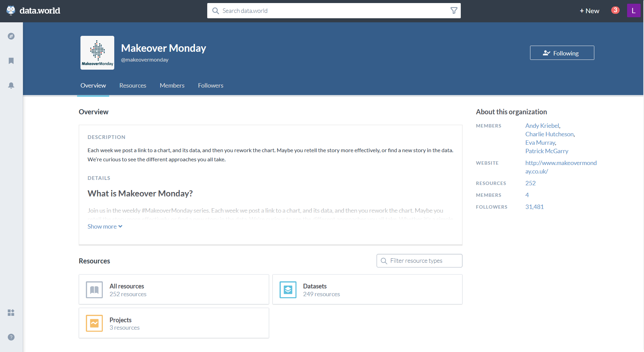Image resolution: width=644 pixels, height=352 pixels.
Task: Open bookmarks icon in left sidebar
Action: (x=11, y=61)
